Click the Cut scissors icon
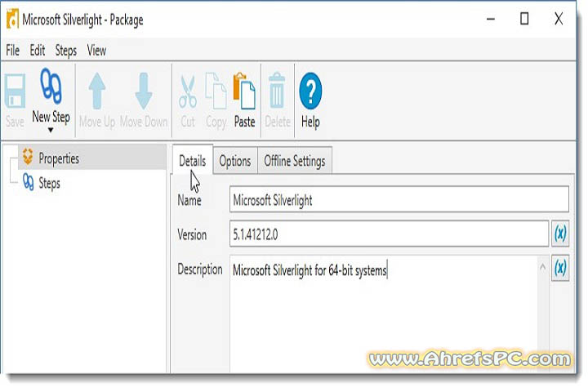 [188, 91]
